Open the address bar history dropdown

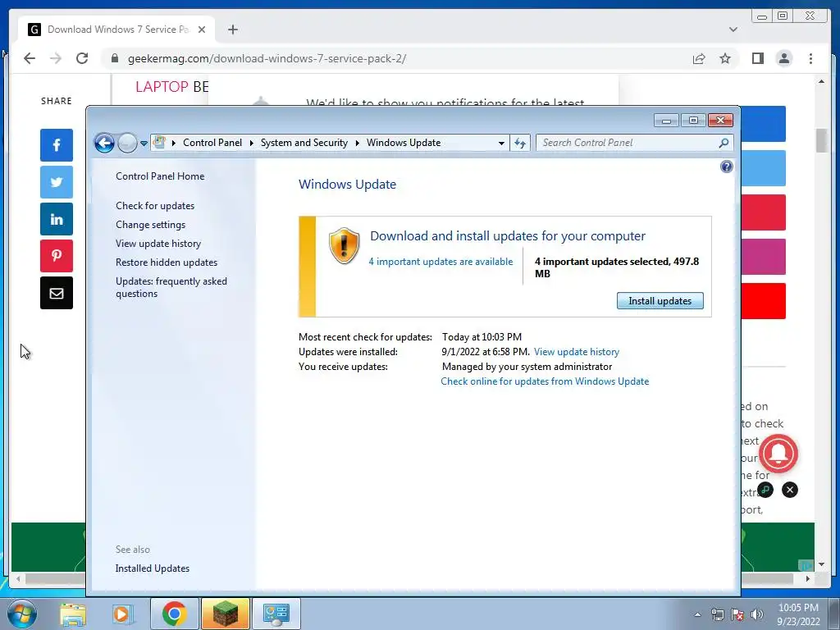(x=501, y=143)
